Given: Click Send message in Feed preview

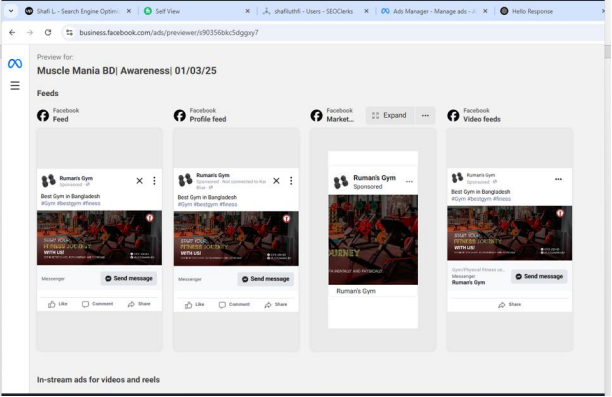Looking at the screenshot, I should 129,278.
